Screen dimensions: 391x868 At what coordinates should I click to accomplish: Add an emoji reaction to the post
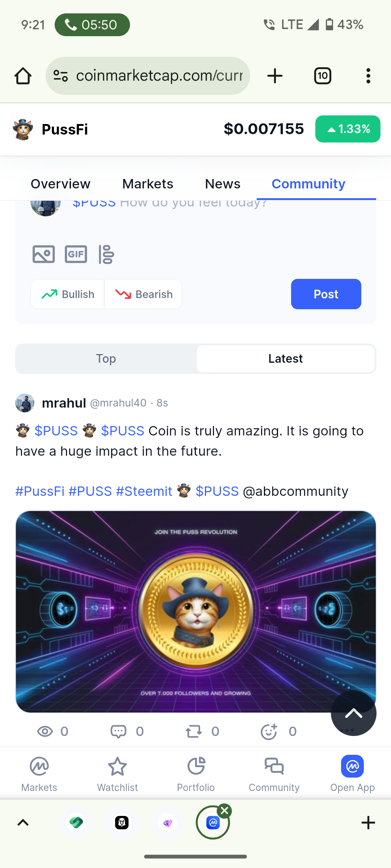point(278,731)
